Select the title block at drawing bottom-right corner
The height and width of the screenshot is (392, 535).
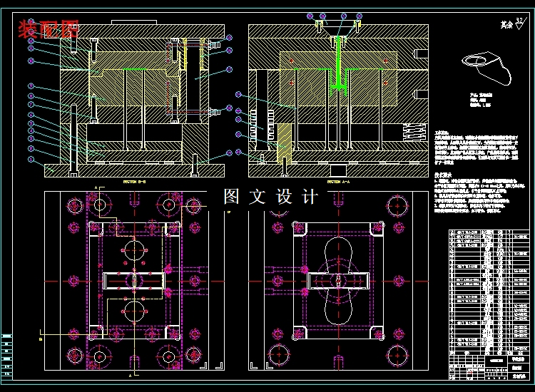[489, 368]
